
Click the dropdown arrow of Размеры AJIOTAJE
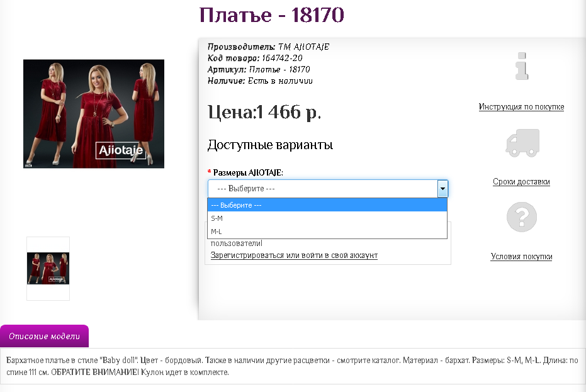pyautogui.click(x=442, y=189)
